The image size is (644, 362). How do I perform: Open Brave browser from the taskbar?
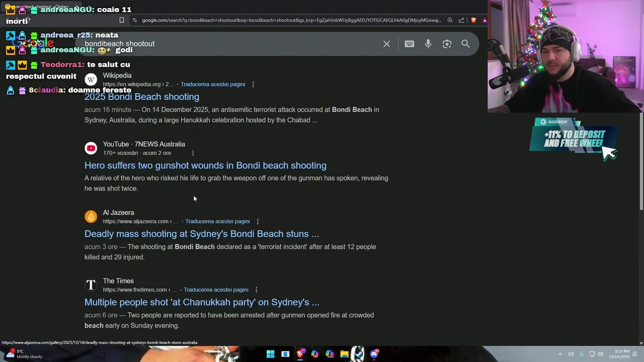tap(300, 354)
